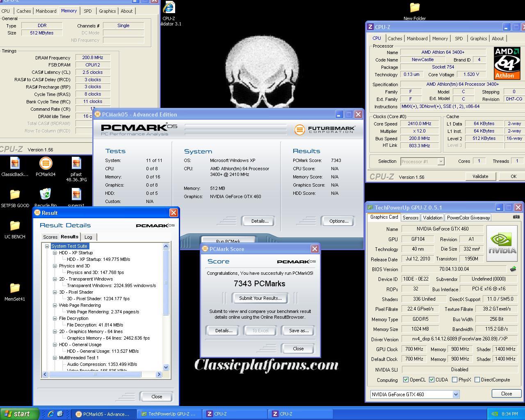Click the Result dialog title icon
This screenshot has width=525, height=420.
[37, 213]
